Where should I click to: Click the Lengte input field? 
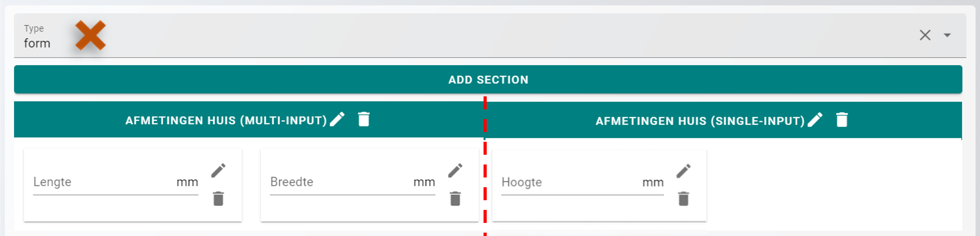103,182
